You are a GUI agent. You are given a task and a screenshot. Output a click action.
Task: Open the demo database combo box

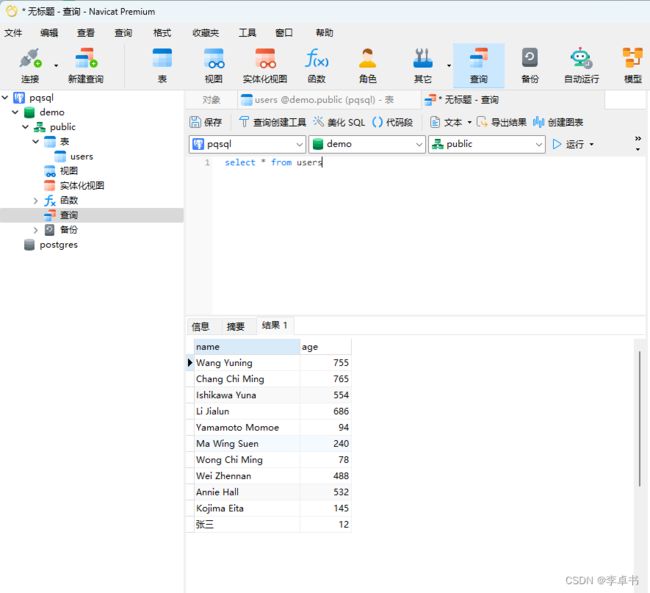tap(367, 144)
